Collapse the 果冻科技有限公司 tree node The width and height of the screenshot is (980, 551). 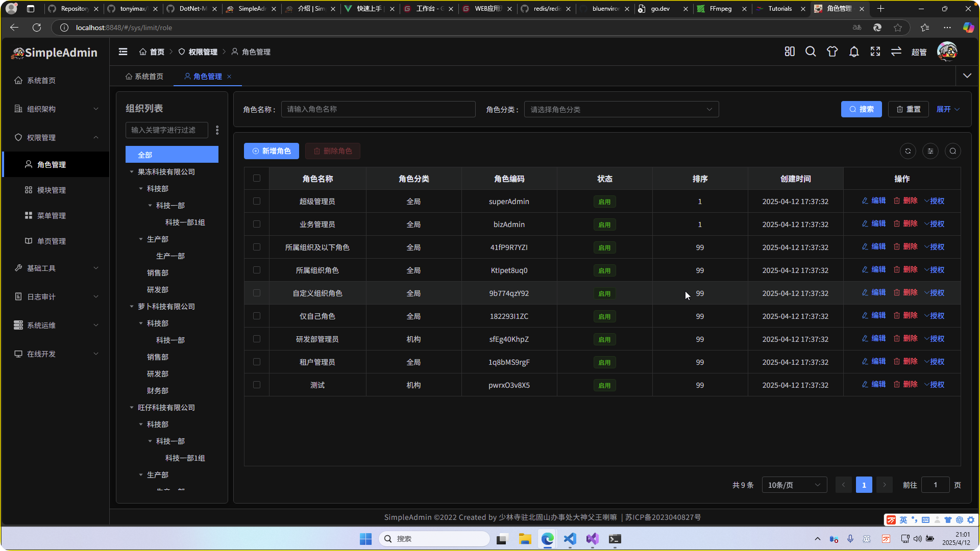(132, 172)
